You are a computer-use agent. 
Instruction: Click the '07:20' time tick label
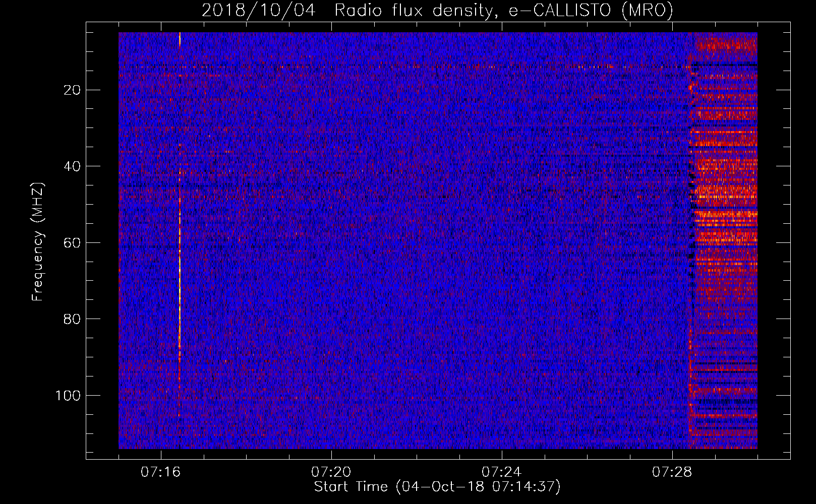(x=331, y=472)
